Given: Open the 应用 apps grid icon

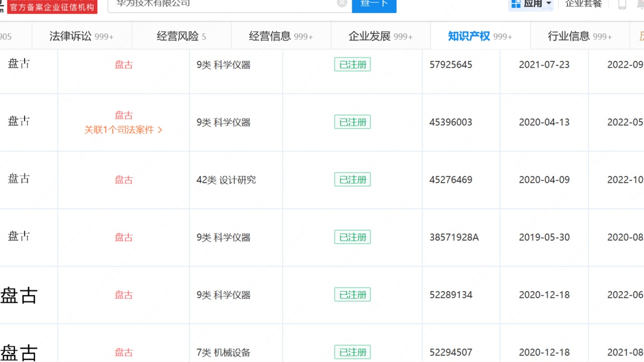Looking at the screenshot, I should pyautogui.click(x=515, y=4).
